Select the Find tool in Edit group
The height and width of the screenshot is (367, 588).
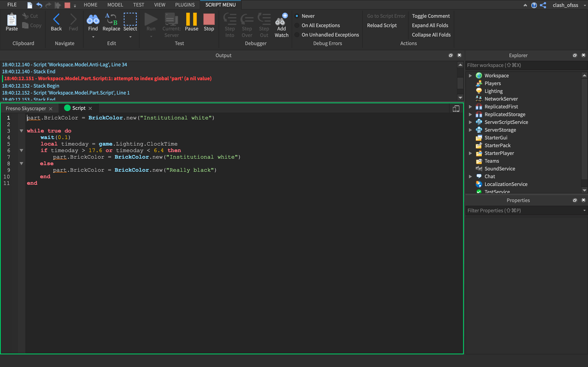coord(93,22)
